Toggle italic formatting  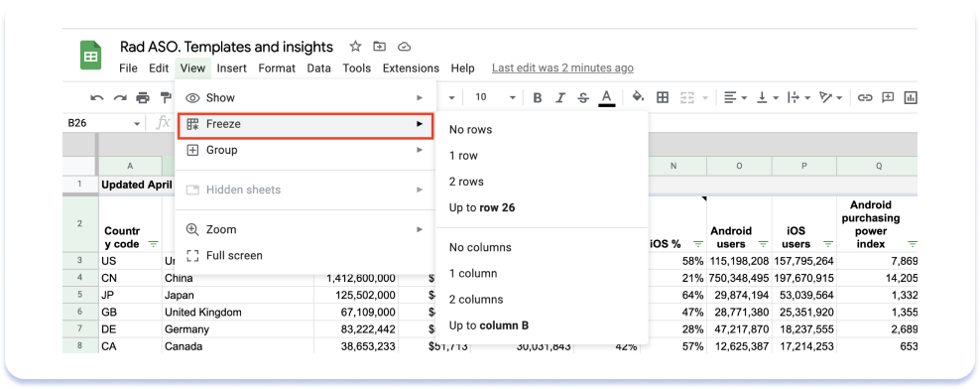(x=560, y=97)
